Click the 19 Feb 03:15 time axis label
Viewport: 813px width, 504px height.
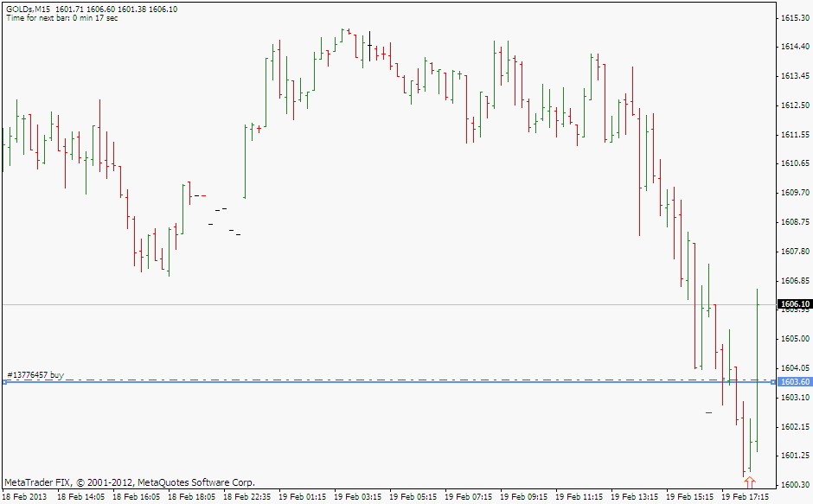357,497
